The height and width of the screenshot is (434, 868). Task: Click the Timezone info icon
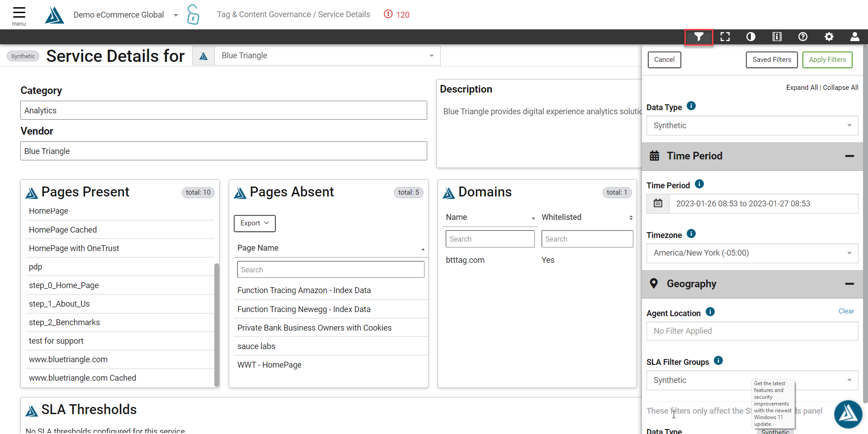[691, 233]
